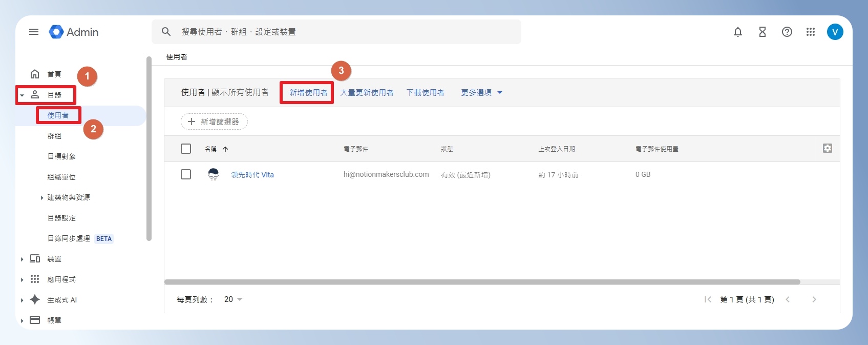Viewport: 868px width, 345px height.
Task: Open the V account avatar
Action: 835,32
